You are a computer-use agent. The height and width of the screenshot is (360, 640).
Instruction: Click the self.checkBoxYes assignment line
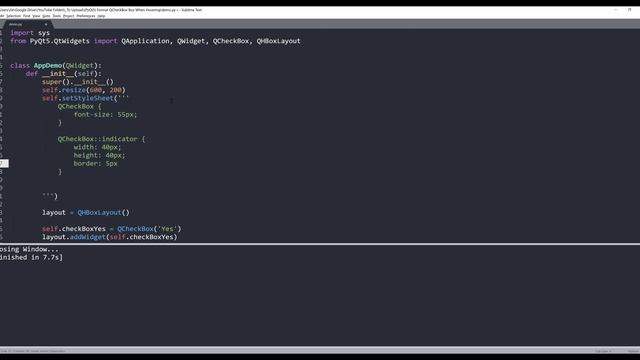tap(111, 229)
